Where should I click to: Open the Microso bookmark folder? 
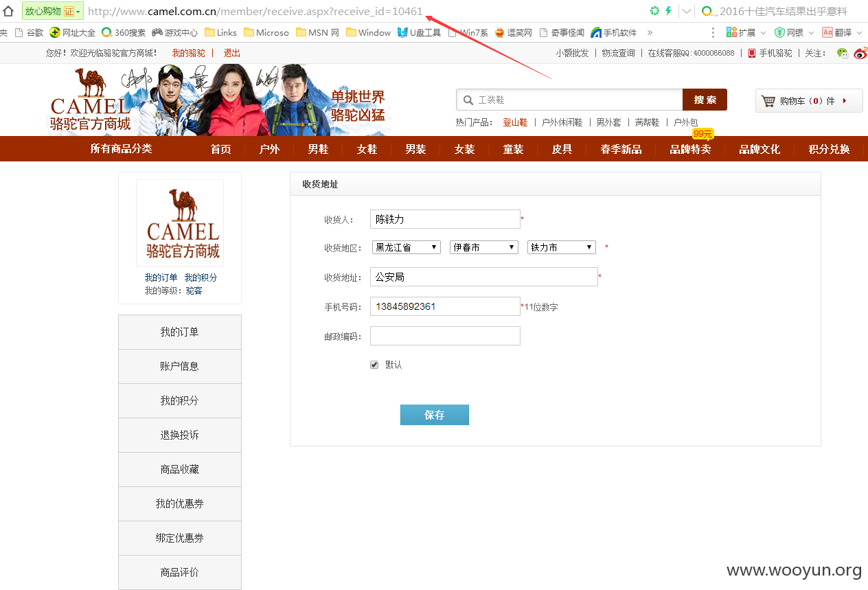pyautogui.click(x=266, y=32)
